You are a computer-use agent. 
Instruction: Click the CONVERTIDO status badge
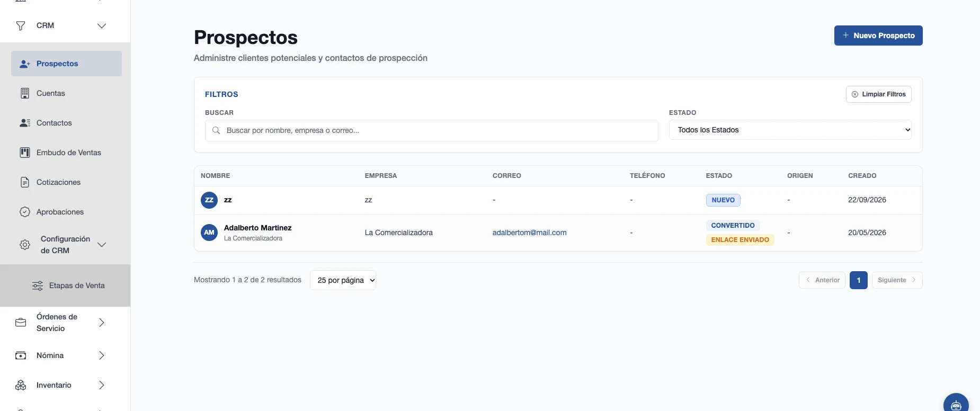pyautogui.click(x=733, y=226)
